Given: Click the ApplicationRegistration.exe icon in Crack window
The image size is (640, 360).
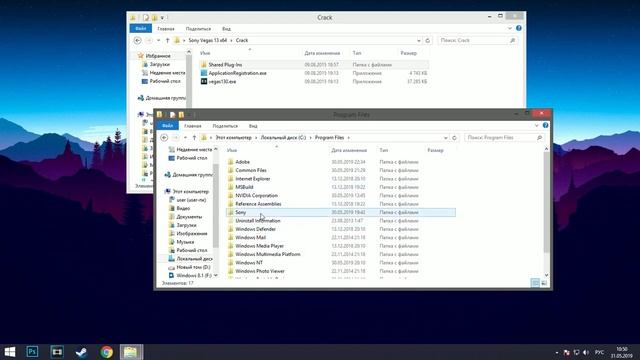Looking at the screenshot, I should tap(204, 73).
